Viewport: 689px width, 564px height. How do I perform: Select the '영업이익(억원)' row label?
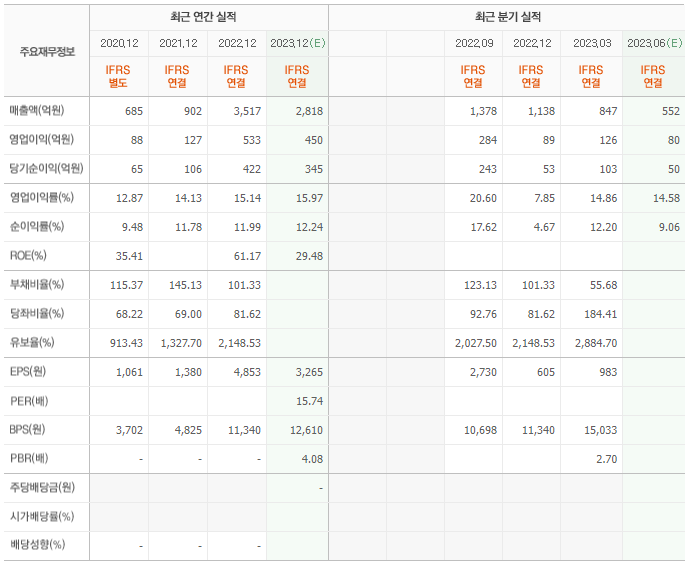point(42,140)
